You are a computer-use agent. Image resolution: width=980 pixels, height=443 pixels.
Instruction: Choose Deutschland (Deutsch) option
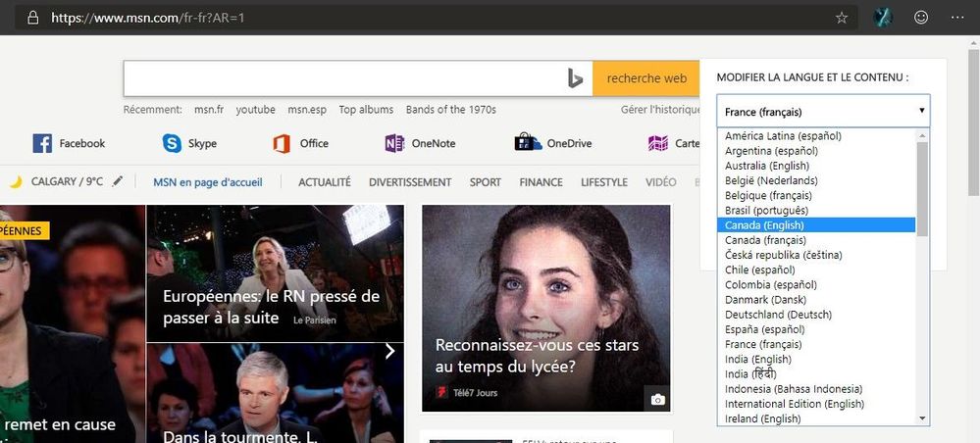pos(816,315)
